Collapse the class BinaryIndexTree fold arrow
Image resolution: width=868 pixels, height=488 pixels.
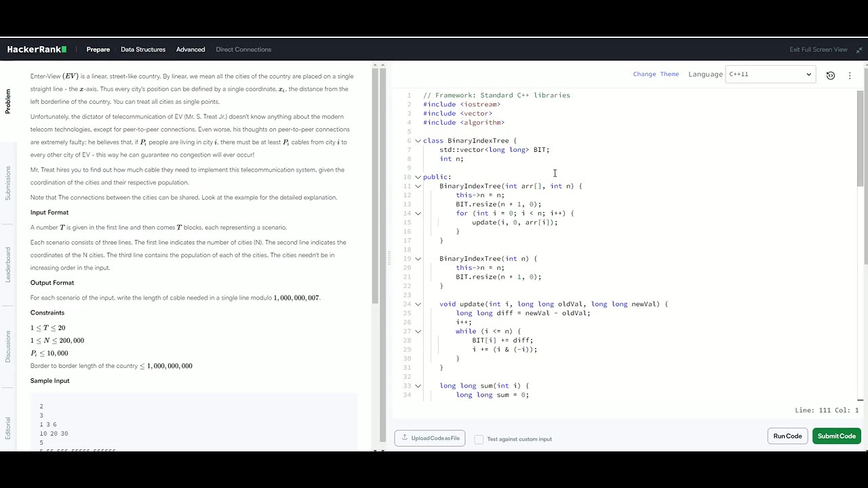[x=418, y=141]
